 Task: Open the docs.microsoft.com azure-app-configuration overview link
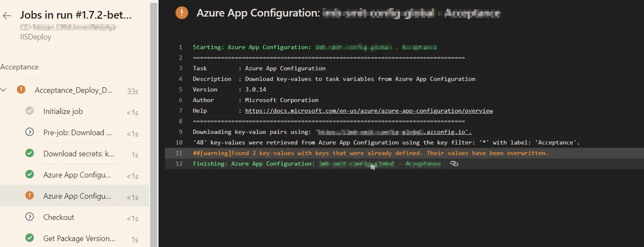coord(369,111)
